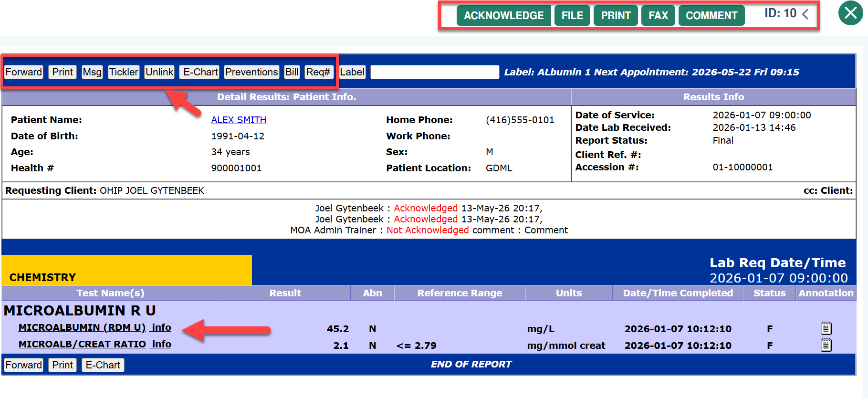Click the Requesting Client OHIP JOEL GYTENBEEK text
Image resolution: width=868 pixels, height=398 pixels.
(x=105, y=190)
